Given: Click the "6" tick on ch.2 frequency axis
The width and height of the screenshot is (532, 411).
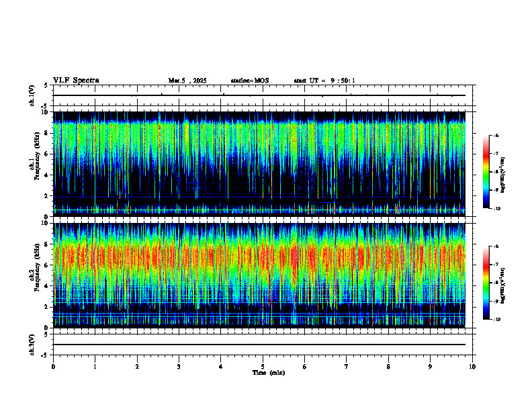Looking at the screenshot, I should point(47,265).
